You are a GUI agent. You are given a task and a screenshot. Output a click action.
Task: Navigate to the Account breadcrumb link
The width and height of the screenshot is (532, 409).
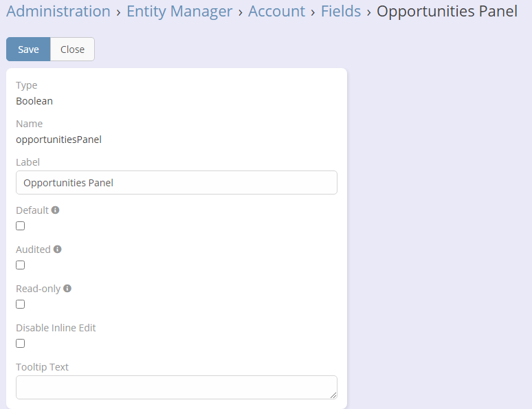pyautogui.click(x=276, y=12)
